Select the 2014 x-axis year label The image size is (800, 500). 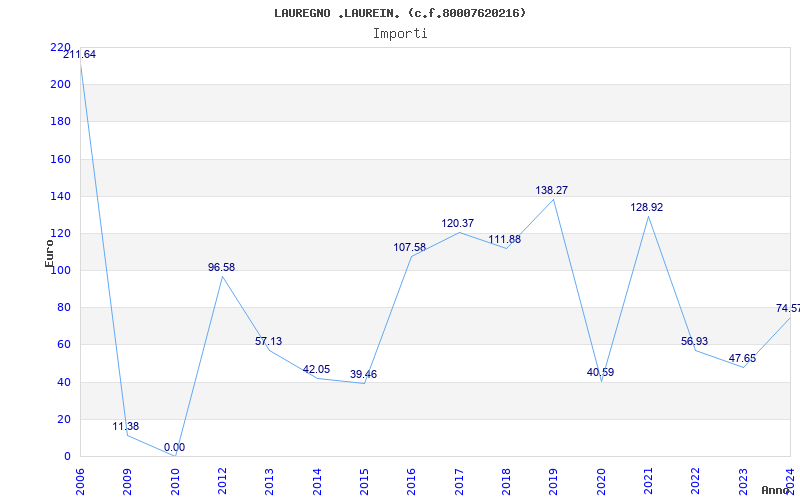pos(317,481)
